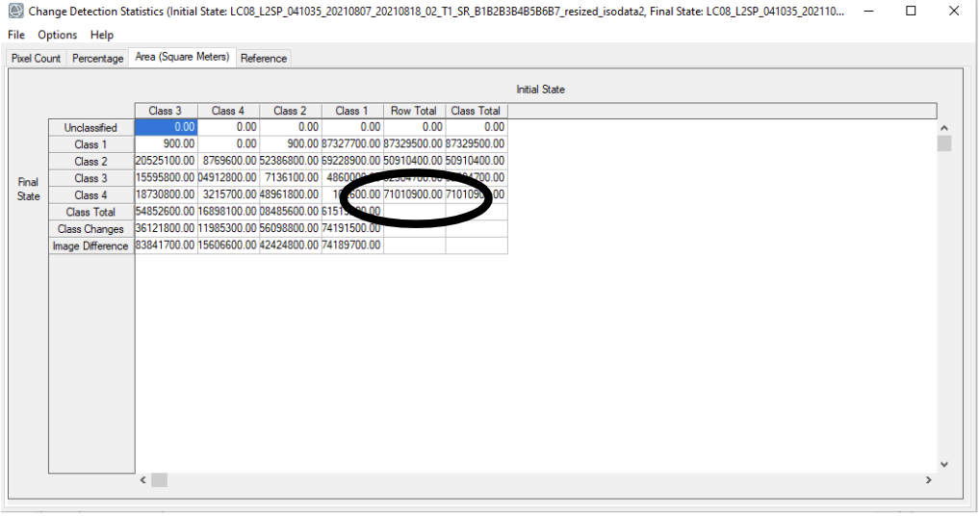Click the Row Total column header
The width and height of the screenshot is (980, 516).
tap(414, 111)
